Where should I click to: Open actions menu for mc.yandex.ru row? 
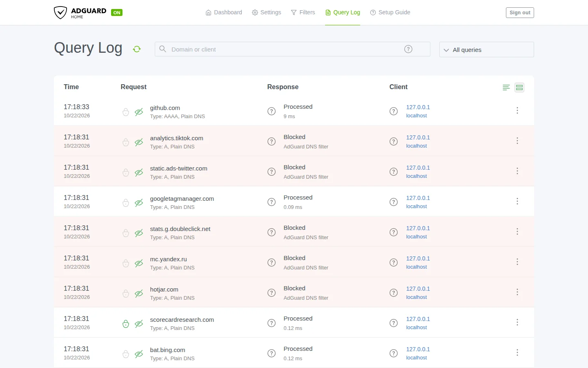[517, 262]
